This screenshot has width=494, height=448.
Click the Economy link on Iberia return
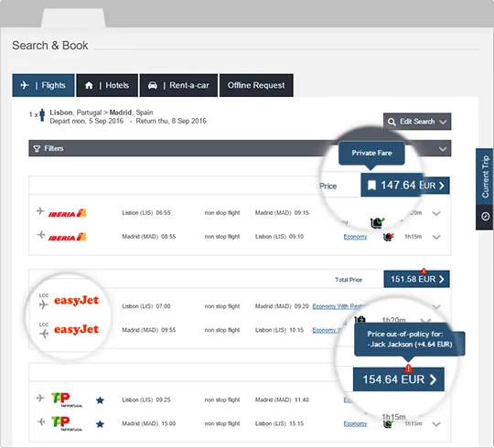[355, 237]
